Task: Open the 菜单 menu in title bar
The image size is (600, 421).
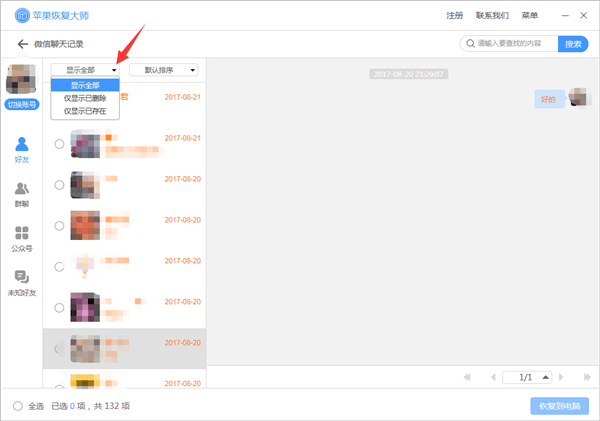Action: point(529,16)
